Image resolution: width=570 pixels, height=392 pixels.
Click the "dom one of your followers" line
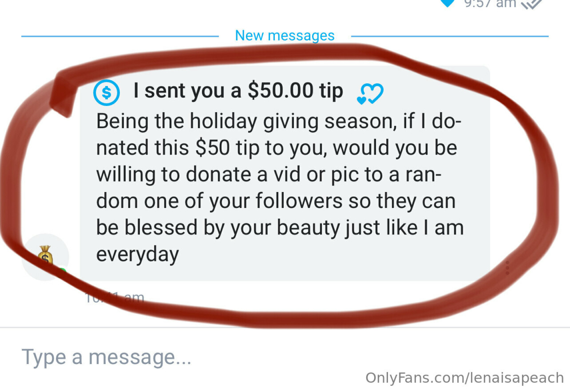275,201
